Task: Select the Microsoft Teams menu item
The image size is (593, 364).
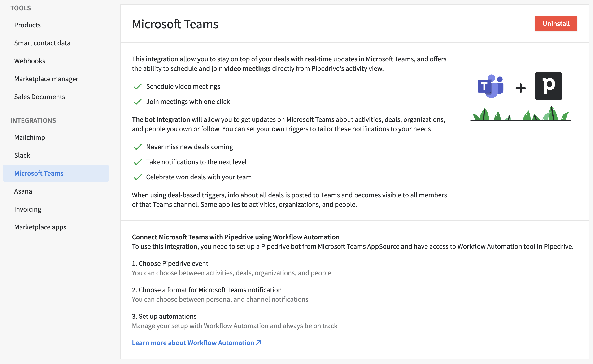Action: pyautogui.click(x=39, y=173)
